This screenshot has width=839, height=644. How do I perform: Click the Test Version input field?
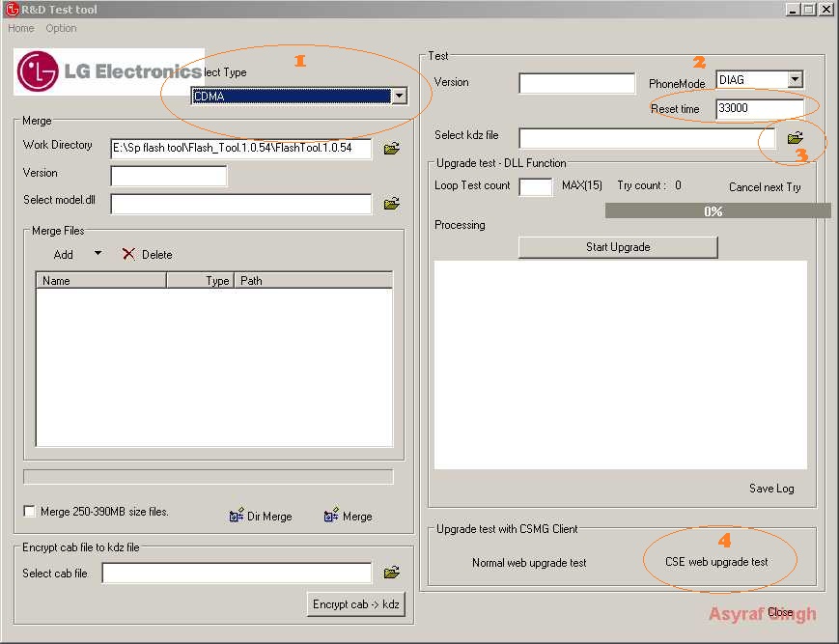576,83
